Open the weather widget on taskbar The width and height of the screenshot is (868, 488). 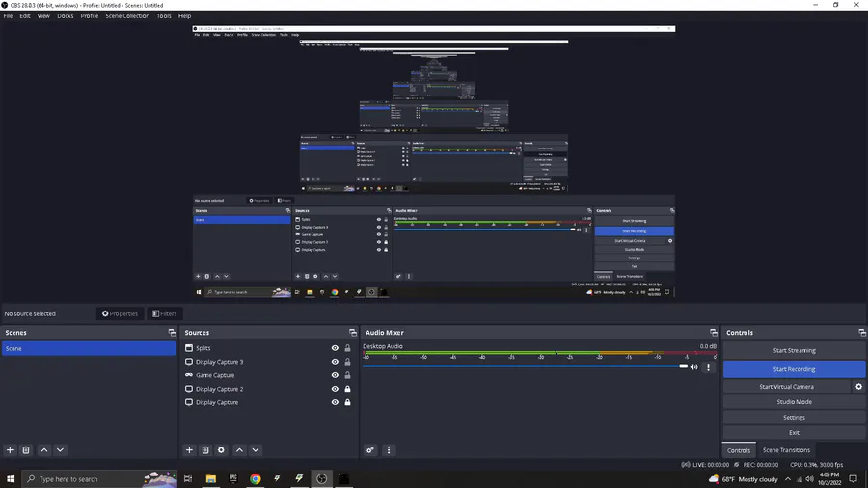click(743, 479)
